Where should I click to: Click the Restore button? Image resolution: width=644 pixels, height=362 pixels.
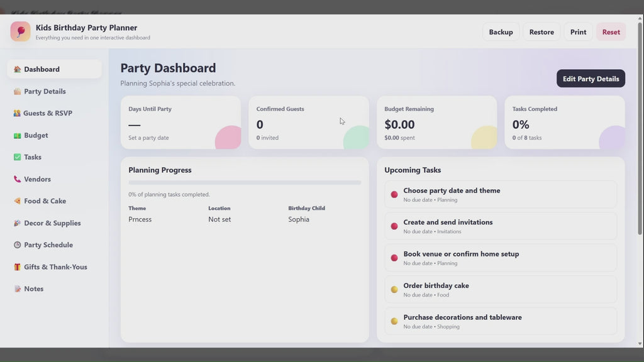[541, 31]
